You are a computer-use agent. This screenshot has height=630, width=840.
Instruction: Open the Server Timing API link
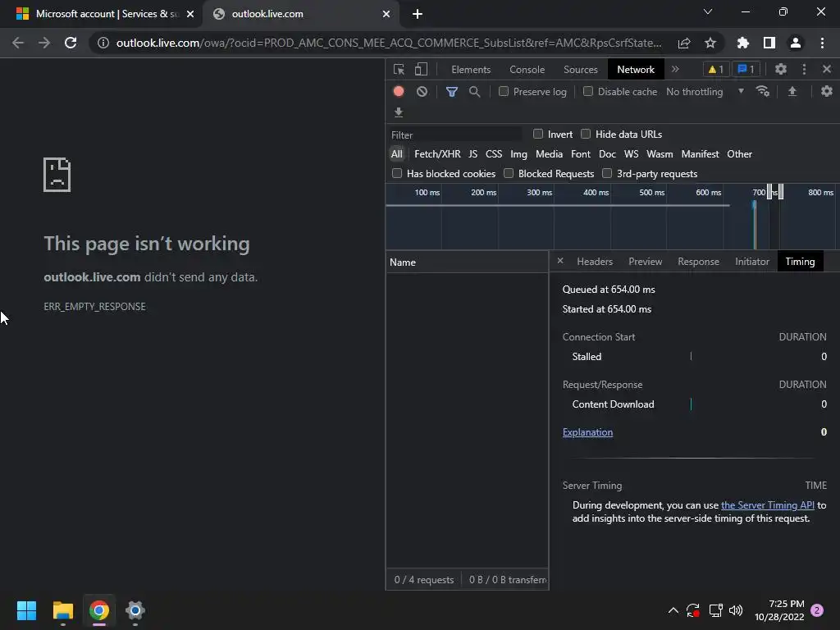click(767, 505)
